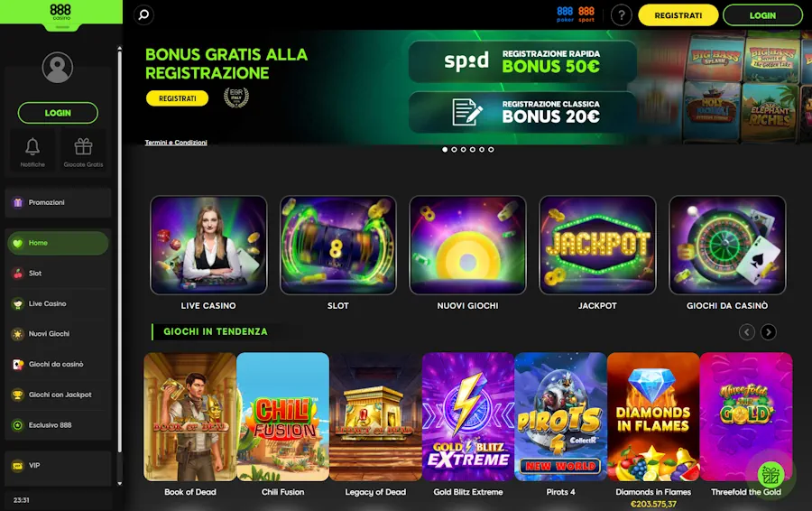Viewport: 812px width, 511px height.
Task: Select the fourth banner carousel dot
Action: (x=472, y=149)
